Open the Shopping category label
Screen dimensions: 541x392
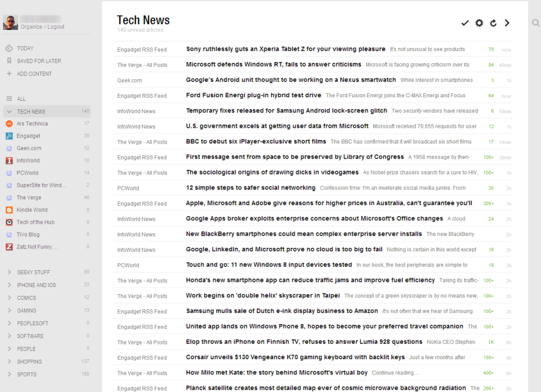[x=29, y=362]
